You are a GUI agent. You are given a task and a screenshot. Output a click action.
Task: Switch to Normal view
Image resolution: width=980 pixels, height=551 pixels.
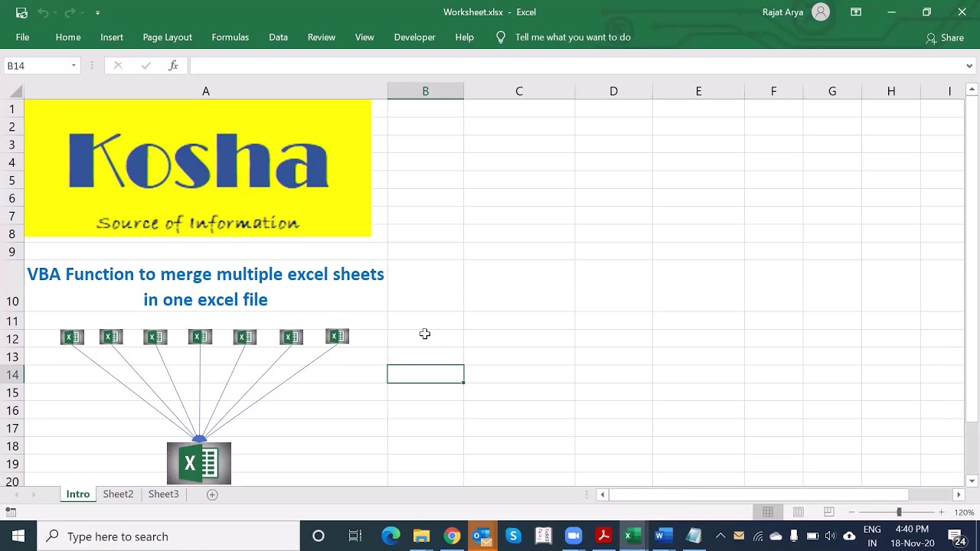coord(768,512)
